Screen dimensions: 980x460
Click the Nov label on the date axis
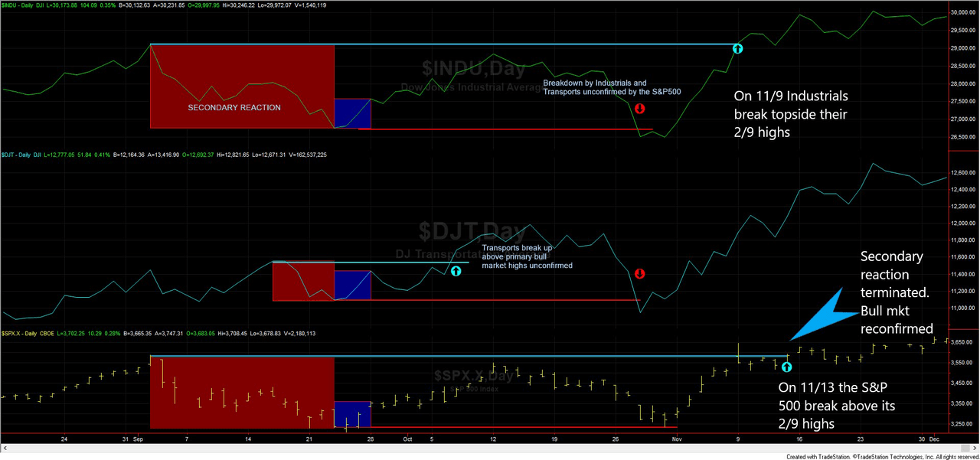tap(677, 439)
